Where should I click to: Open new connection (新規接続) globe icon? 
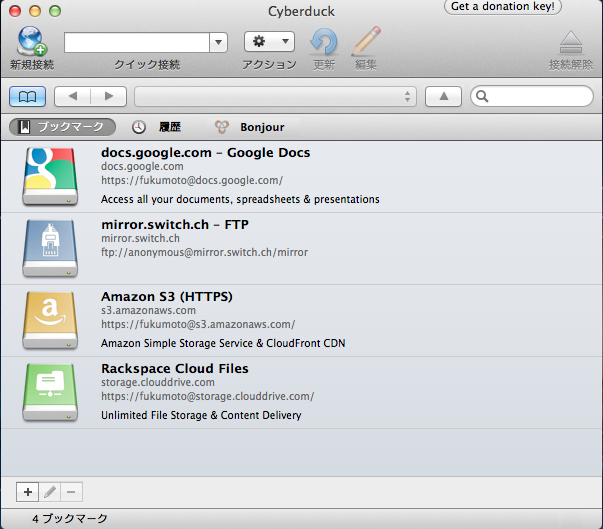coord(32,41)
